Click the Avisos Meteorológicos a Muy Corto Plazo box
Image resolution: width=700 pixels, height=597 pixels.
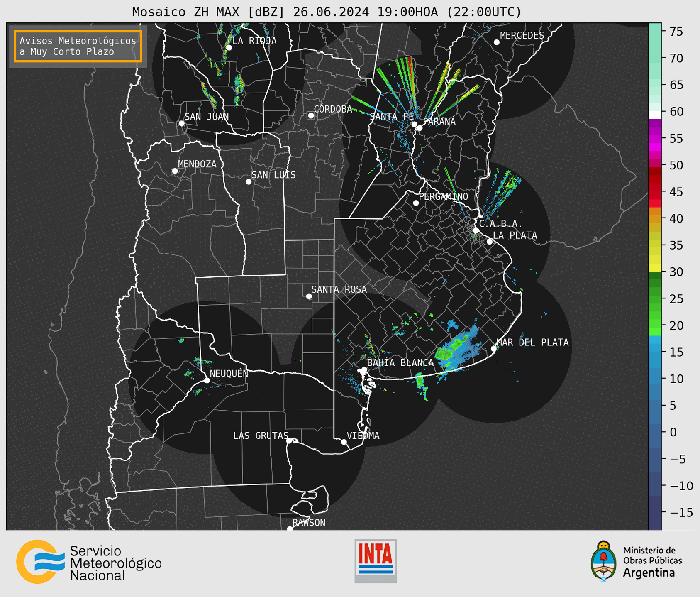(x=78, y=46)
